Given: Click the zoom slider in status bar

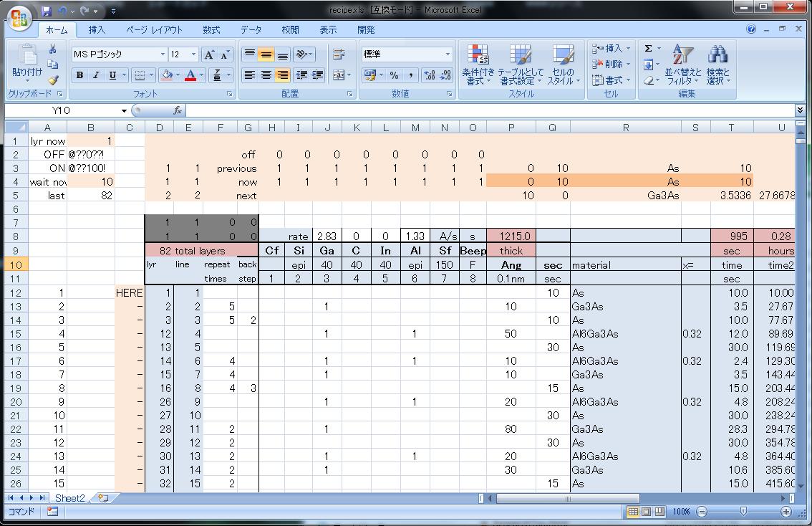Looking at the screenshot, I should [x=743, y=512].
